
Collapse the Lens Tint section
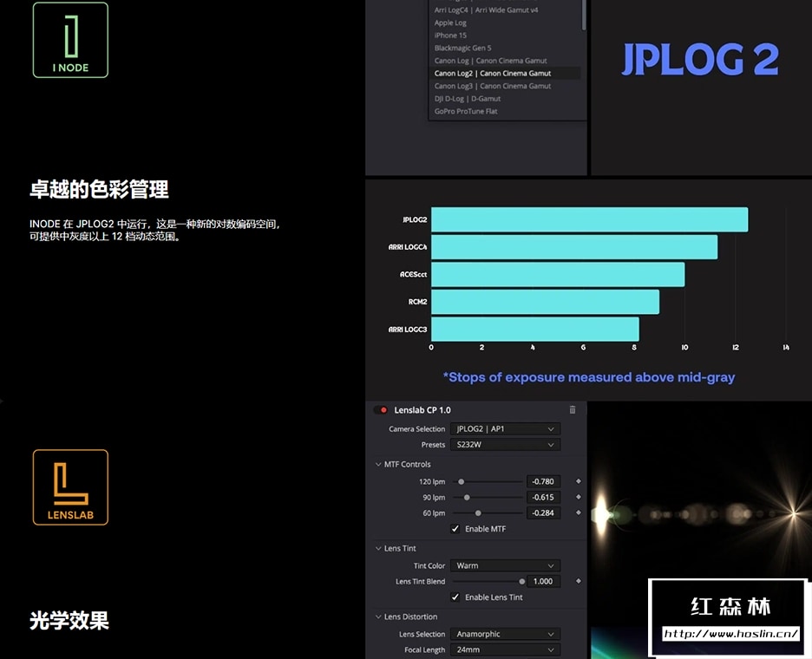point(378,548)
